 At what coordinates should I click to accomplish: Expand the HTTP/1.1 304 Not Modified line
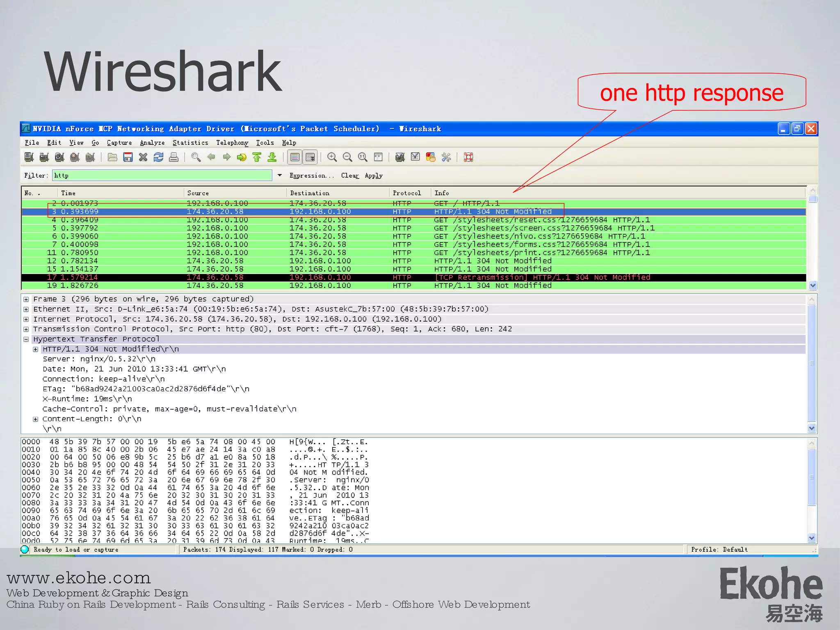coord(36,349)
